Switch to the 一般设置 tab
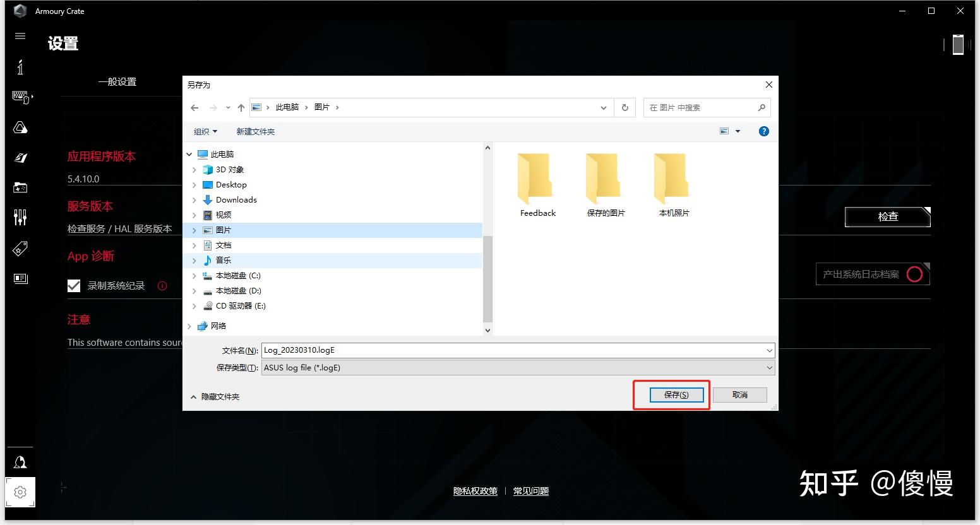The width and height of the screenshot is (980, 525). (117, 81)
